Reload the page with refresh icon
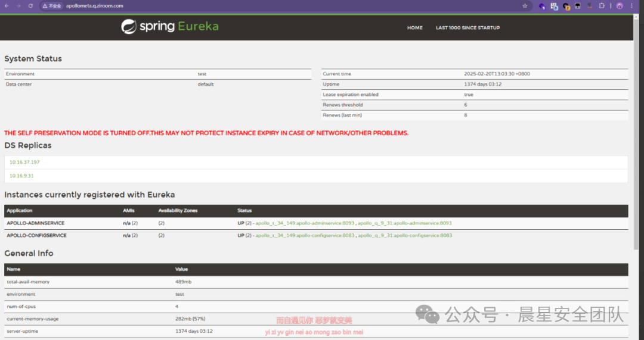Viewport: 644px width, 340px height. [x=31, y=6]
